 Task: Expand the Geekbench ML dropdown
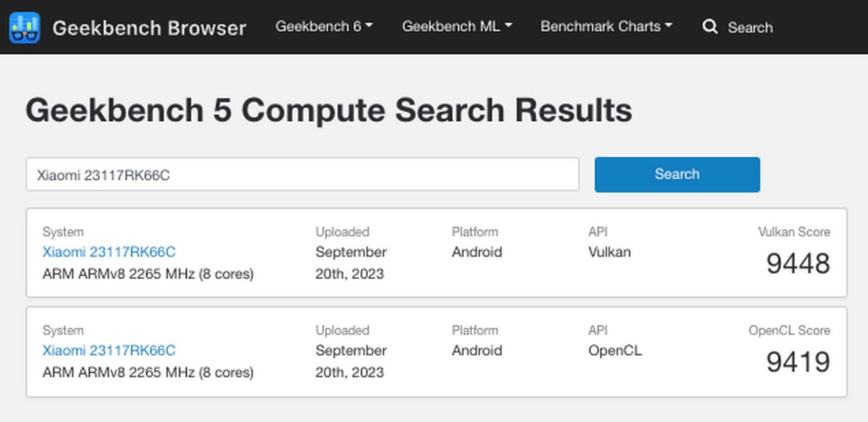pyautogui.click(x=456, y=26)
